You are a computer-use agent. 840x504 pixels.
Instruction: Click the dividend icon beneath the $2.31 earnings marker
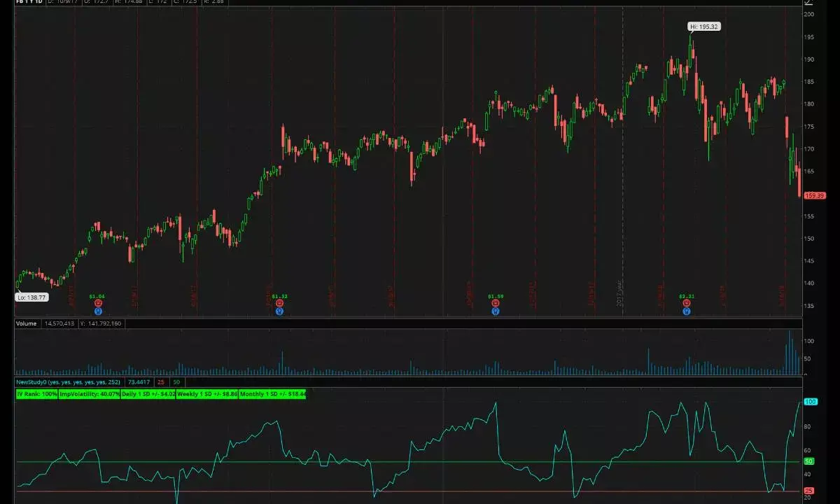coord(687,310)
